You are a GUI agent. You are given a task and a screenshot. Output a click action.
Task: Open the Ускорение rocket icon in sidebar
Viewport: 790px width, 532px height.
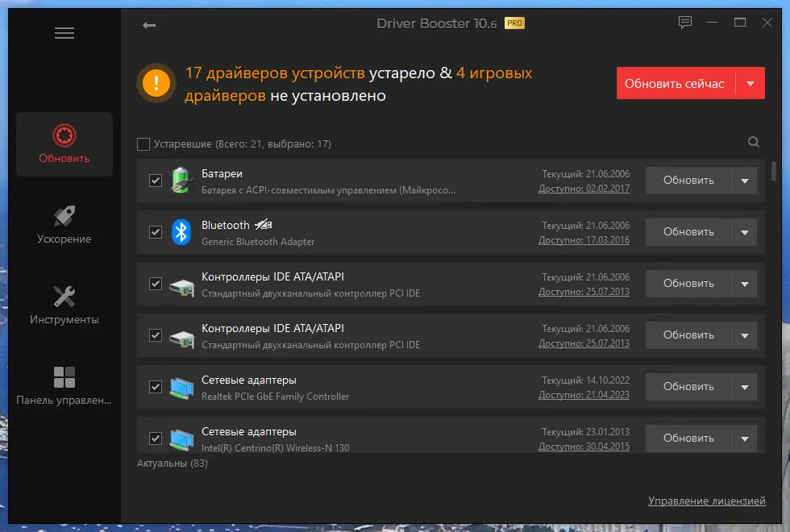click(x=64, y=215)
